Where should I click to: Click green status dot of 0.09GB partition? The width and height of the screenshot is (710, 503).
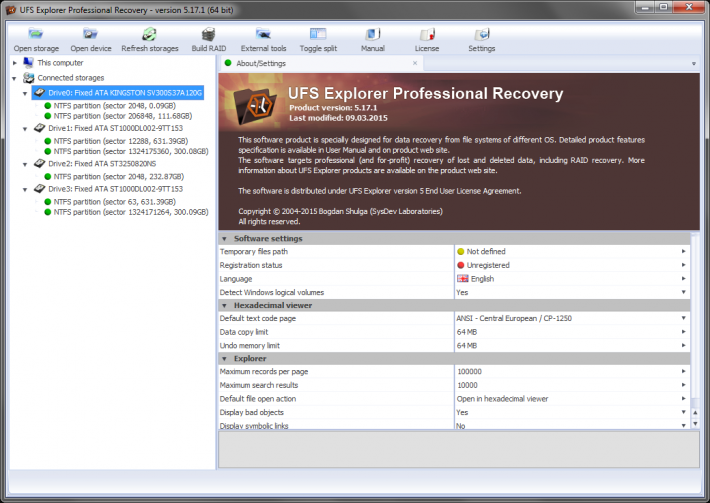point(48,105)
